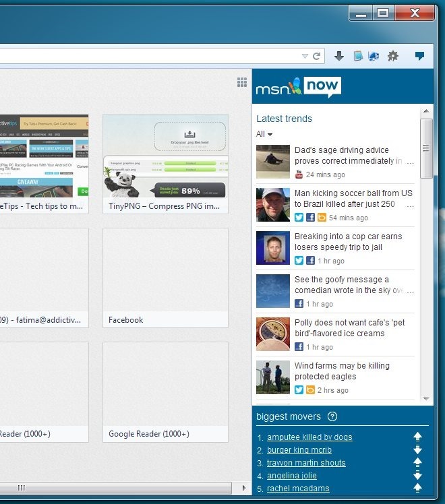Image resolution: width=445 pixels, height=504 pixels.
Task: Open 'angelina jolie' link
Action: [x=292, y=476]
